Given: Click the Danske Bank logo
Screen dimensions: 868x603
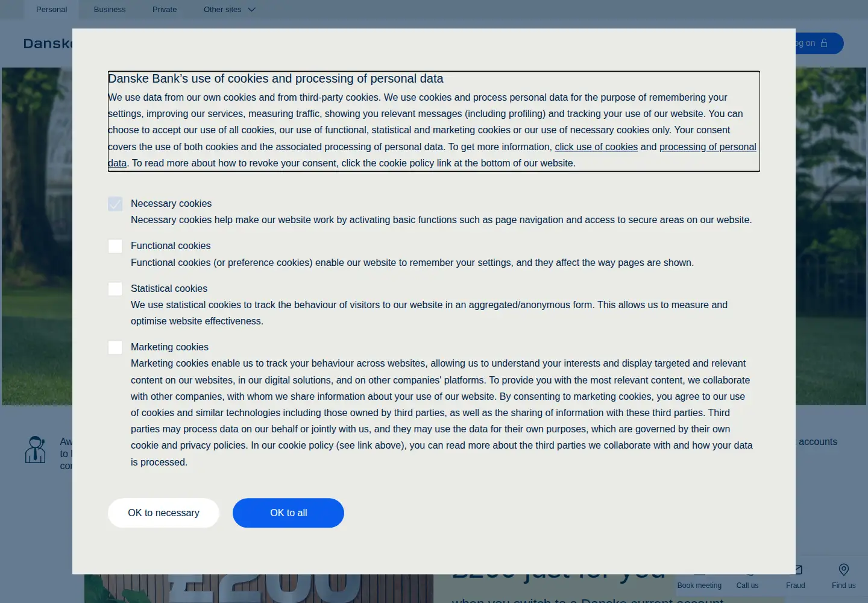Looking at the screenshot, I should tap(48, 43).
